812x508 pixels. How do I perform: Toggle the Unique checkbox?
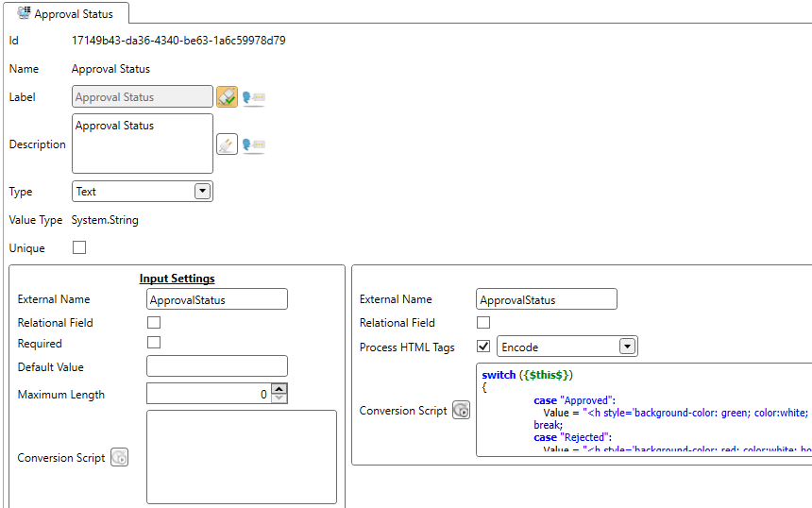coord(79,247)
